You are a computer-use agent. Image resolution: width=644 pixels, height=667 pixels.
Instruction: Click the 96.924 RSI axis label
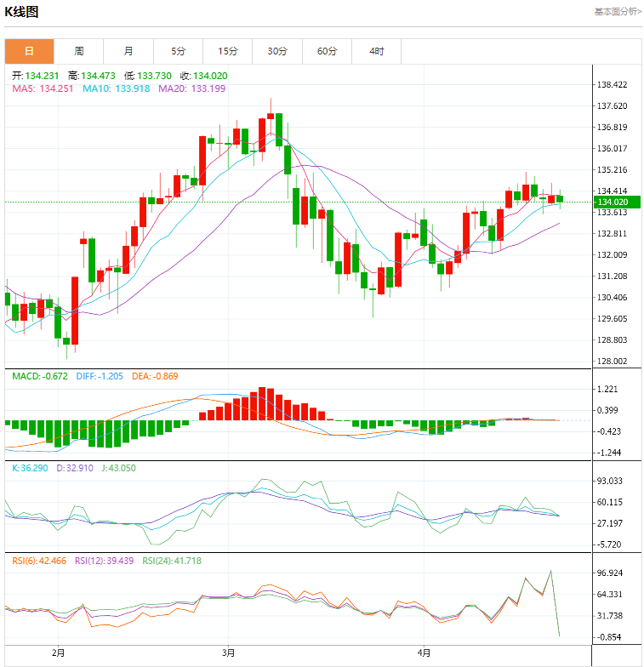click(x=609, y=573)
